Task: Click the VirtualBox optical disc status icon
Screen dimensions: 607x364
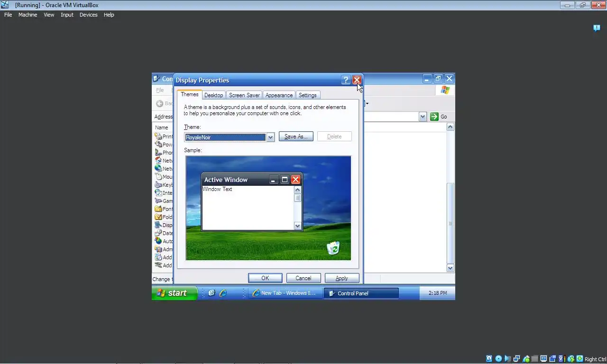Action: (498, 359)
